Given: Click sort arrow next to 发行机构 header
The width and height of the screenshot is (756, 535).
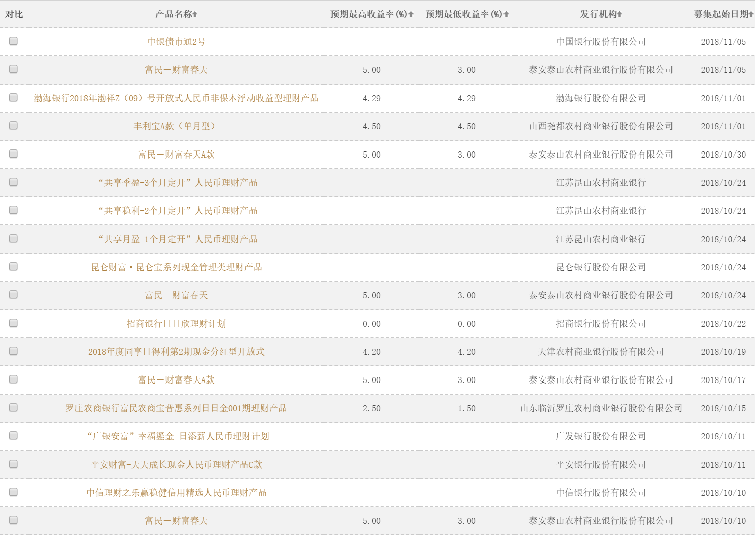Looking at the screenshot, I should [619, 15].
